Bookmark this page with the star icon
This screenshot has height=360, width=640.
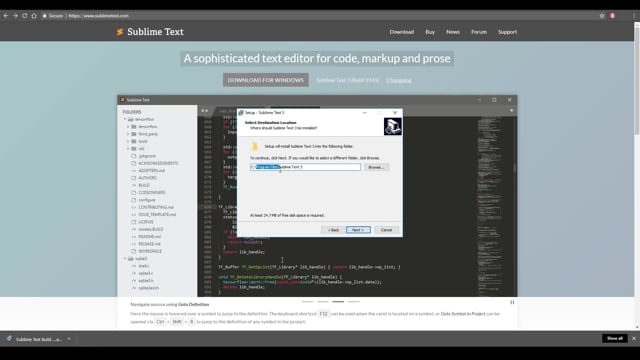point(602,16)
